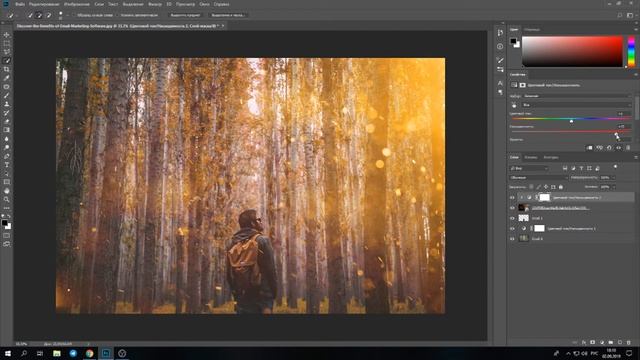Click the vertical hue strip in Color panel
This screenshot has height=360, width=640.
click(631, 51)
